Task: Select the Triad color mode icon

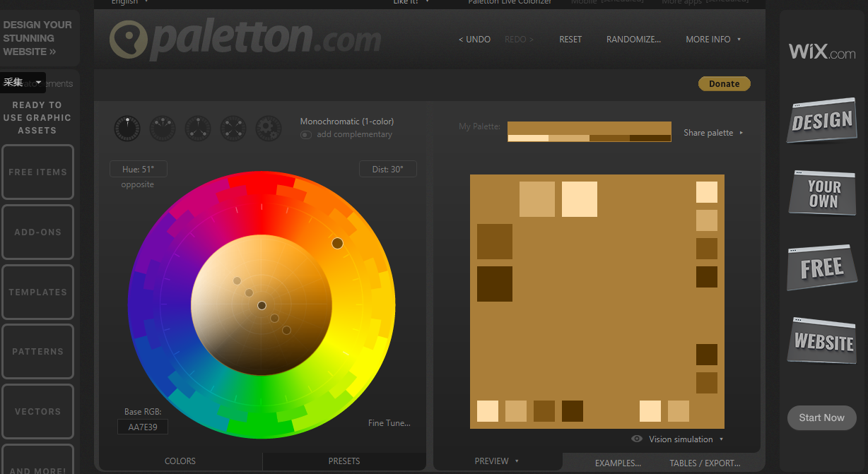Action: 198,129
